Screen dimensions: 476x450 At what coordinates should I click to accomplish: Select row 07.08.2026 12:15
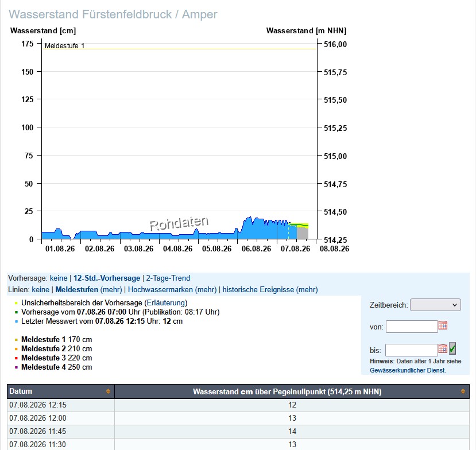pyautogui.click(x=238, y=405)
